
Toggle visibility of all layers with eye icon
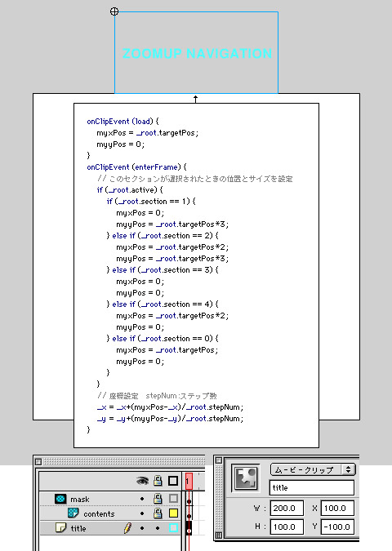pos(142,480)
